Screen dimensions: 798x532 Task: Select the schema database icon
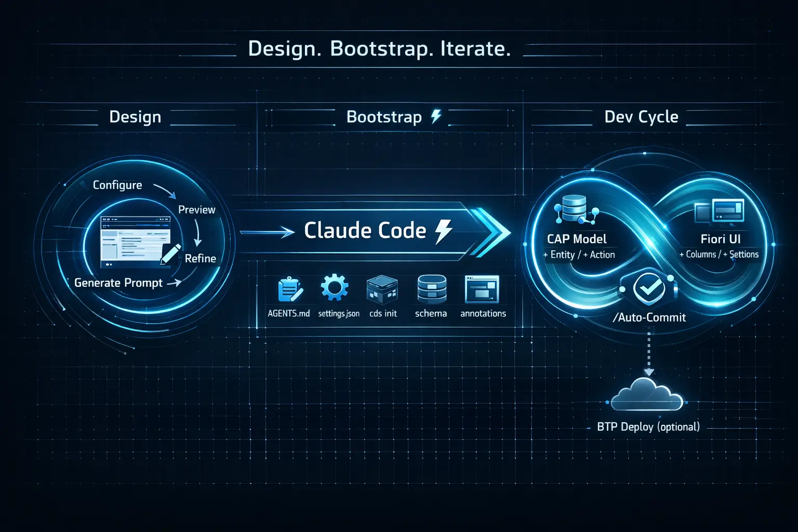click(x=431, y=289)
